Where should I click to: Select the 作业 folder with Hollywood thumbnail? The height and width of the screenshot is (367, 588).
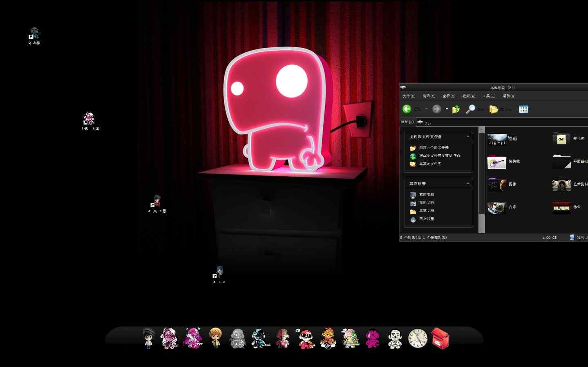click(x=561, y=208)
